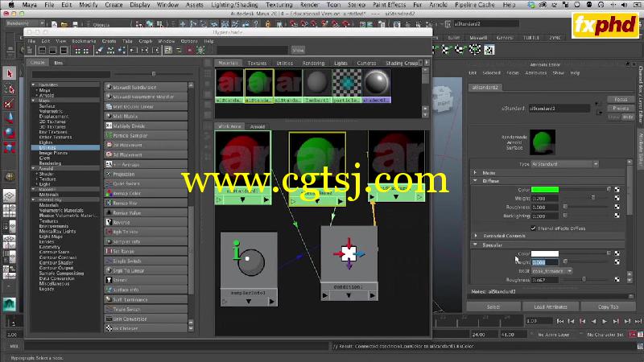The width and height of the screenshot is (644, 362).
Task: Collapse the mental ray category tree
Action: [34, 200]
